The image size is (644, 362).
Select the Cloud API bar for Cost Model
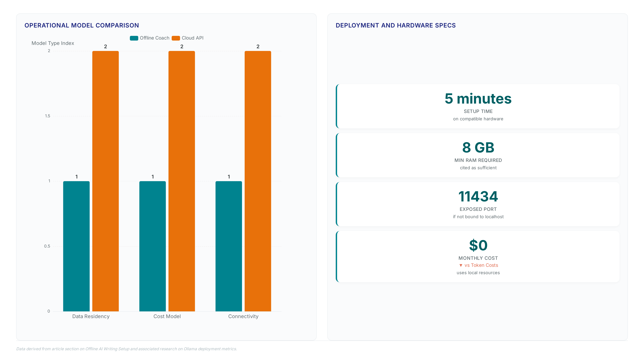182,181
